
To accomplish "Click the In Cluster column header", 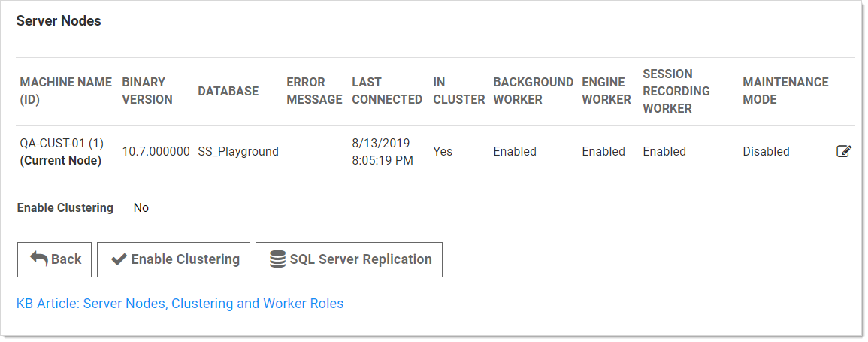I will (458, 91).
